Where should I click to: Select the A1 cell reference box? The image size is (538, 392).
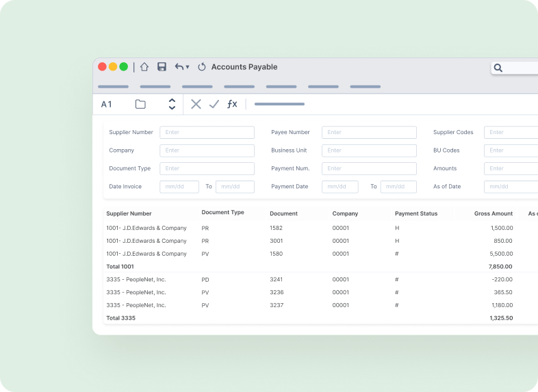pyautogui.click(x=107, y=104)
